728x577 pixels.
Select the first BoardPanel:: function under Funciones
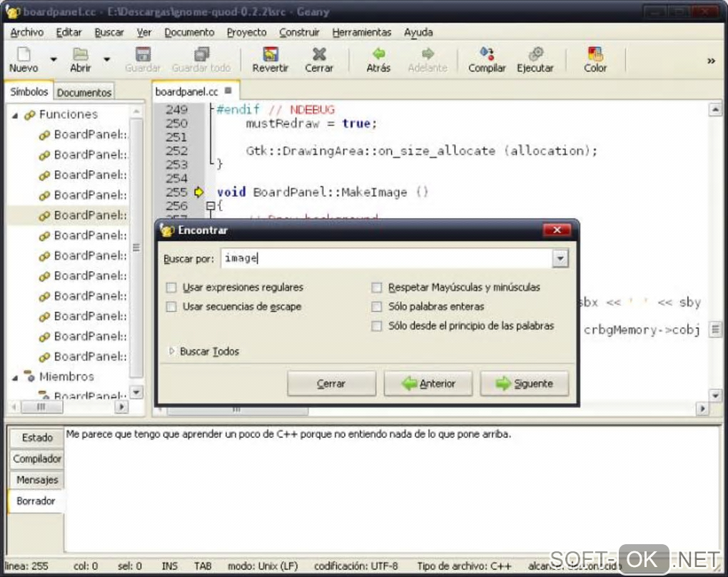coord(90,135)
